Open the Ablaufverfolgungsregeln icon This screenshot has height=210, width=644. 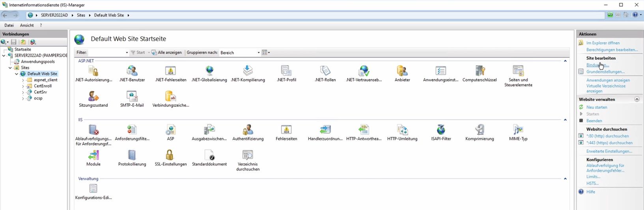pos(93,130)
